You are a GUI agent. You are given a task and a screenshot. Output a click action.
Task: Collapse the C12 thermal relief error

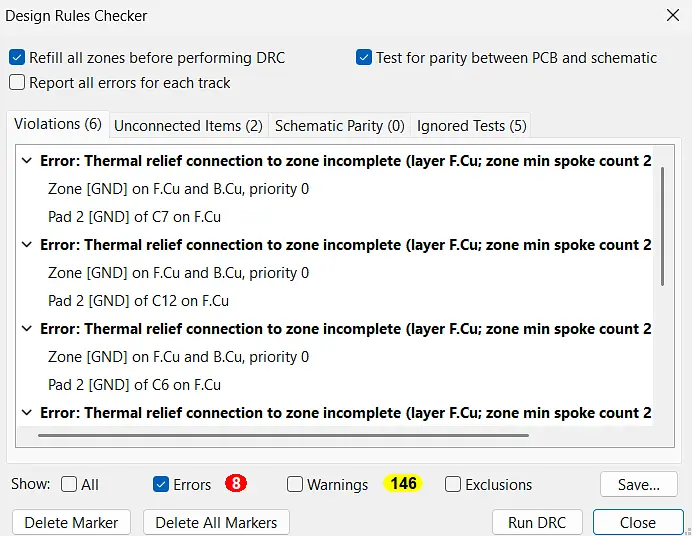(x=26, y=245)
